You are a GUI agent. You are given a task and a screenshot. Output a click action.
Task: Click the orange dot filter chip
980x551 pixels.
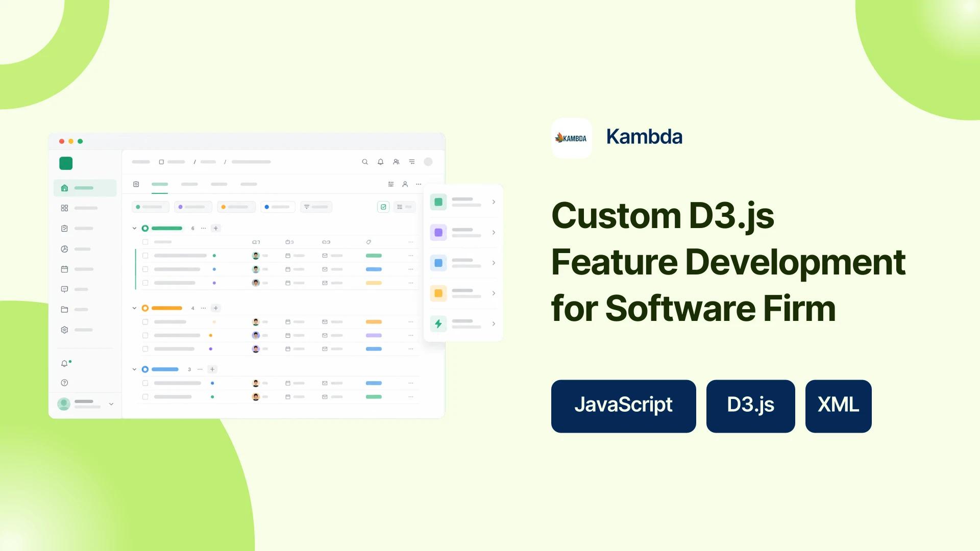pos(236,207)
